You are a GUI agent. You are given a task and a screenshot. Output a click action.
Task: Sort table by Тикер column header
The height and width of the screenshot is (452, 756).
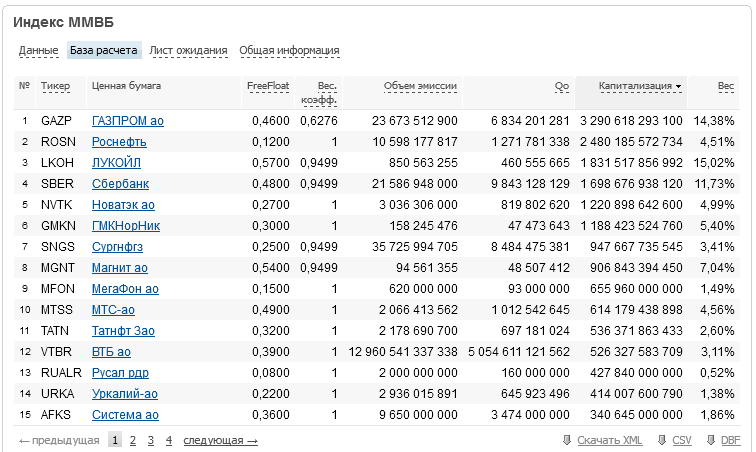(55, 86)
